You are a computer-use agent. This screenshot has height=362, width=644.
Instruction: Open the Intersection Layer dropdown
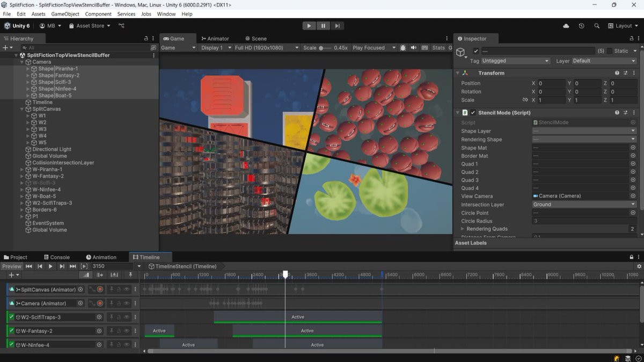click(x=583, y=205)
